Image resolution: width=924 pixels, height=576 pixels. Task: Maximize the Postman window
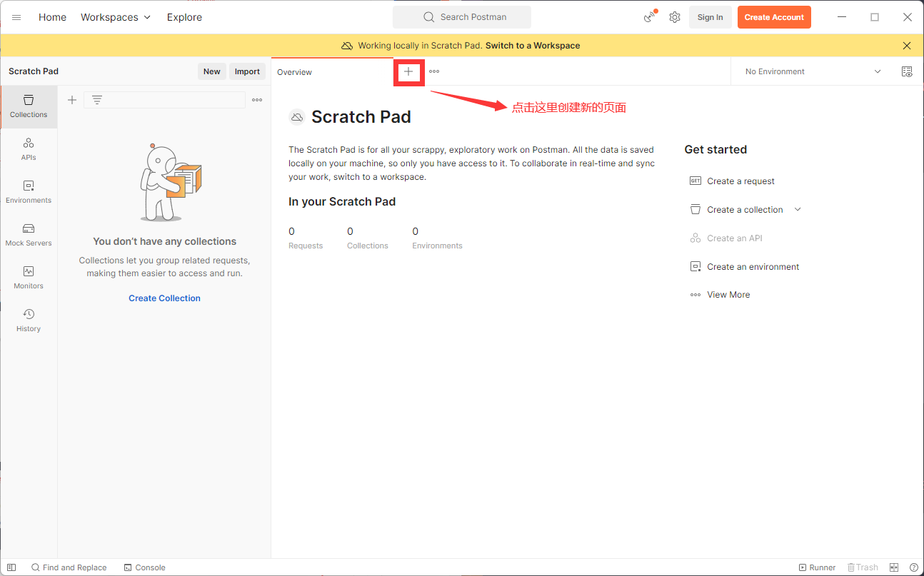click(x=875, y=17)
